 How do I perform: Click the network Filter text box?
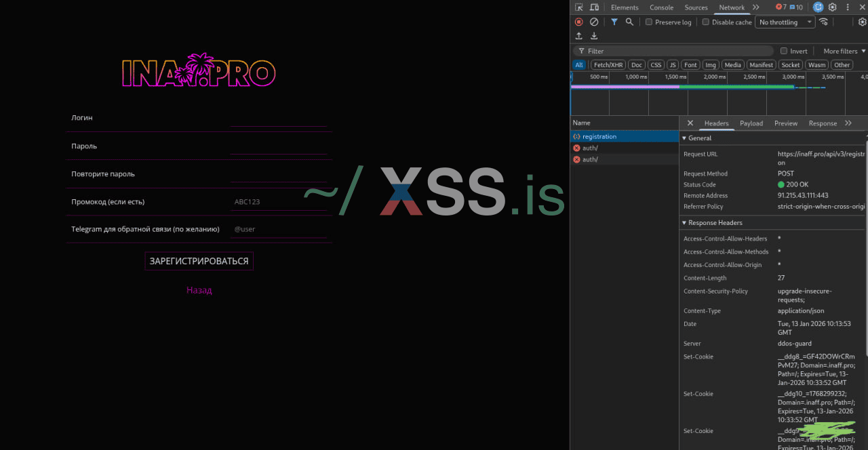[x=673, y=51]
